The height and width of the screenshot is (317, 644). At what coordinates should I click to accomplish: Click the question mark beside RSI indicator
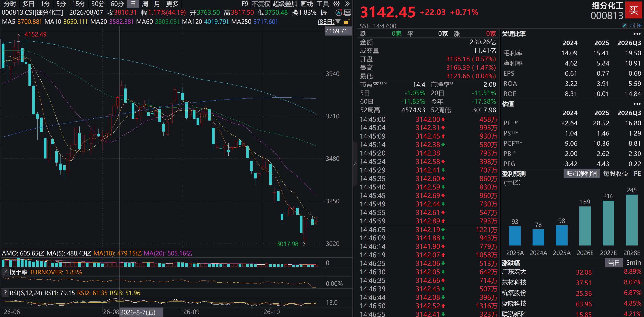tap(5, 293)
